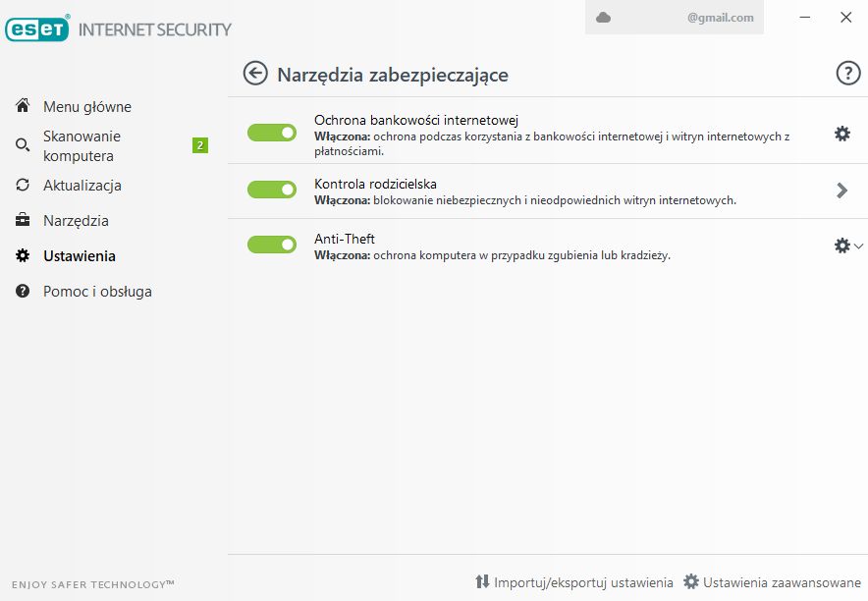This screenshot has width=868, height=601.
Task: Click Importuj/eksportuj ustawienia link
Action: [x=583, y=582]
